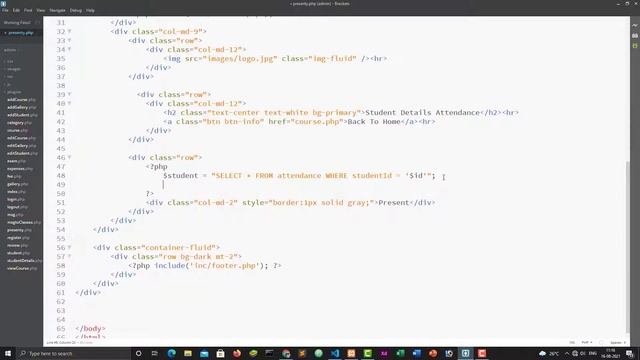The height and width of the screenshot is (360, 640).
Task: Open addGallery.php from the file tree
Action: tap(22, 107)
